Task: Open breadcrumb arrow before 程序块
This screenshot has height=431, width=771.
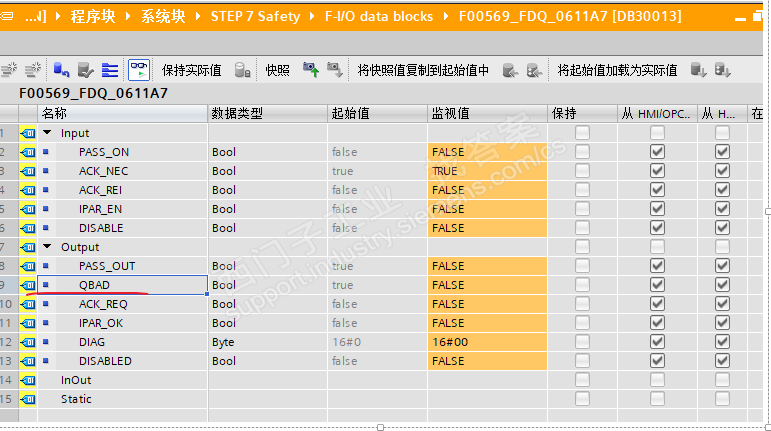Action: click(58, 16)
